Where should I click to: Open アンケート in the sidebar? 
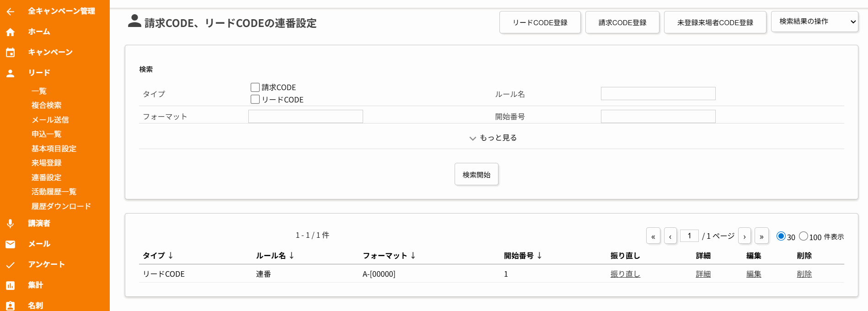[46, 264]
